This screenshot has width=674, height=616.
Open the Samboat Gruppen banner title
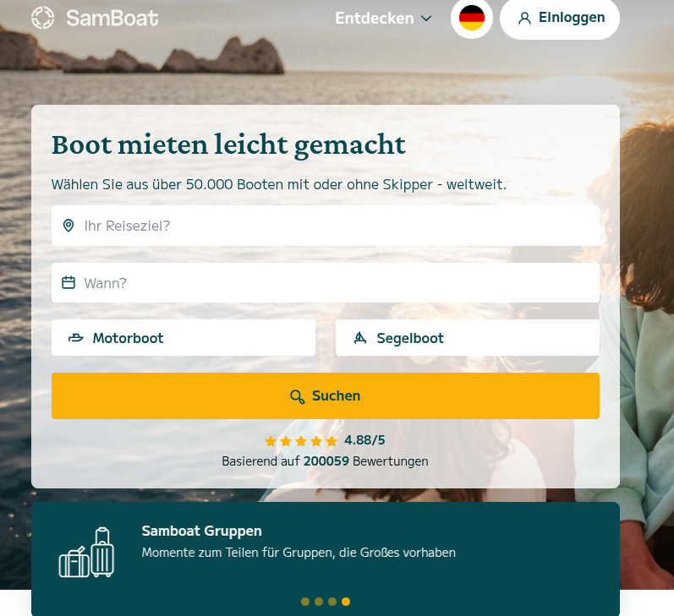tap(202, 531)
